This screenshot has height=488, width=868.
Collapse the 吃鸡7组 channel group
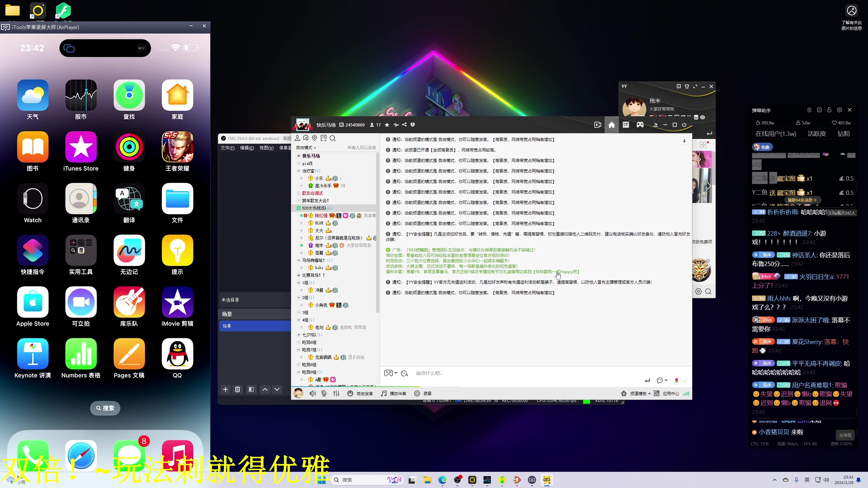click(x=299, y=350)
